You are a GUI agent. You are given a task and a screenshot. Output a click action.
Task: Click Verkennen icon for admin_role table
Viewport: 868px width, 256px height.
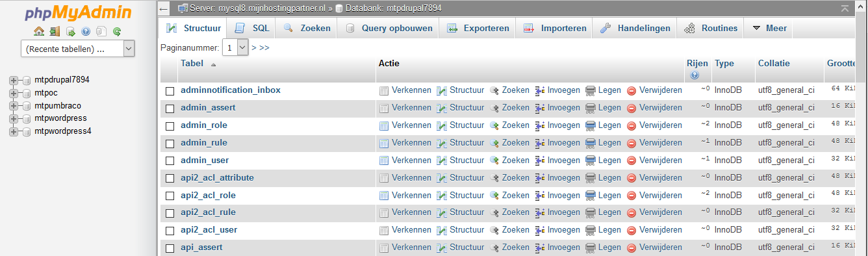click(x=384, y=125)
